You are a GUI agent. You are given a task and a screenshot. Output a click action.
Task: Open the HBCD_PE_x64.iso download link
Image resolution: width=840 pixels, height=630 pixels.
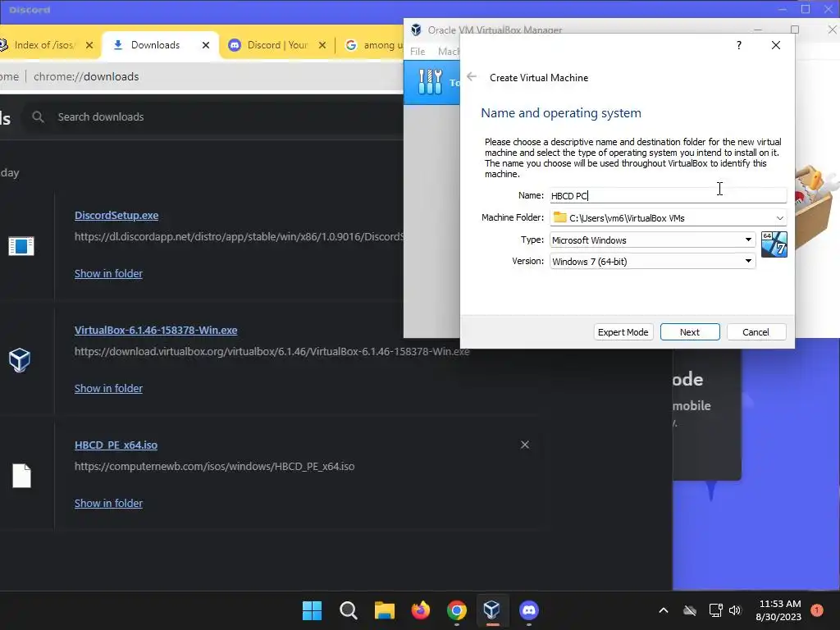tap(116, 445)
